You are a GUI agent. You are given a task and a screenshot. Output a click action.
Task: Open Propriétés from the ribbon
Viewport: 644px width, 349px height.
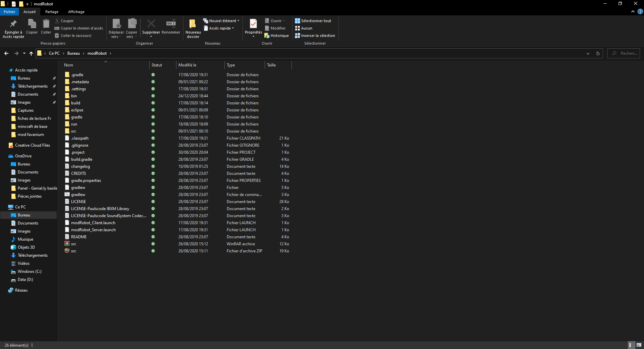coord(253,24)
